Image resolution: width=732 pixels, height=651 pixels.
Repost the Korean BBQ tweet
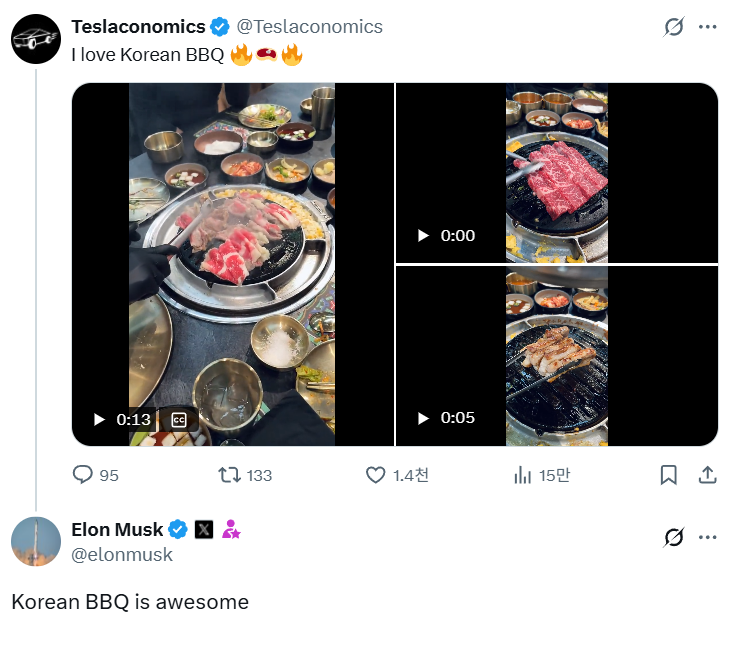230,475
